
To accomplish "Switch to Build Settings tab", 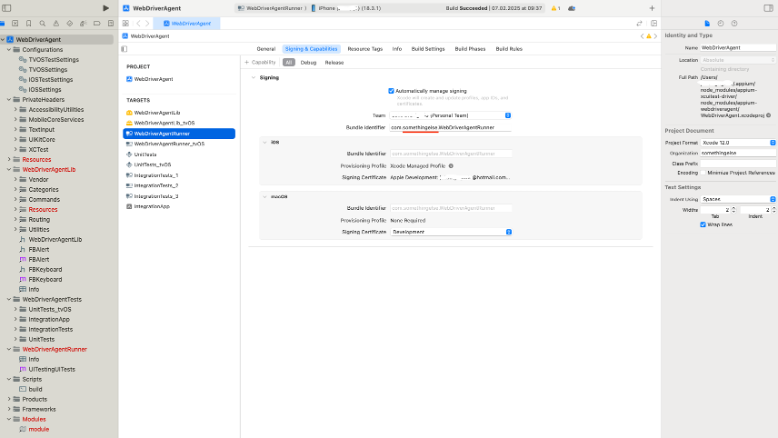I will [428, 49].
